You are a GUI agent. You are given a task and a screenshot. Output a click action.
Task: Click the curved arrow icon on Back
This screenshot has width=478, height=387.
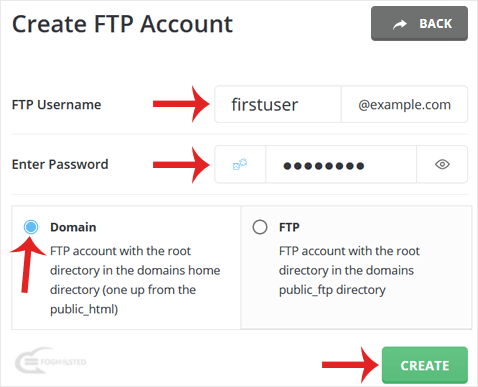[400, 24]
